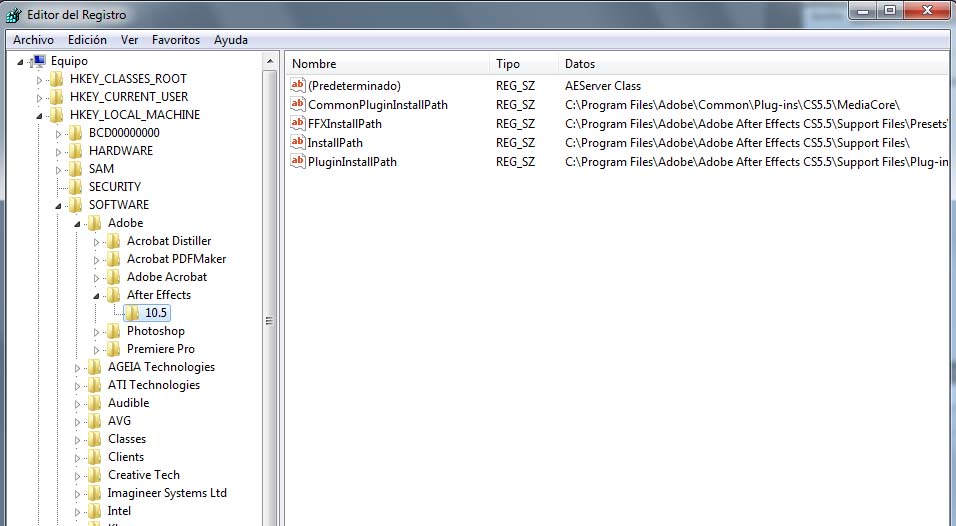Select the Photoshop folder icon
956x526 pixels.
point(113,331)
